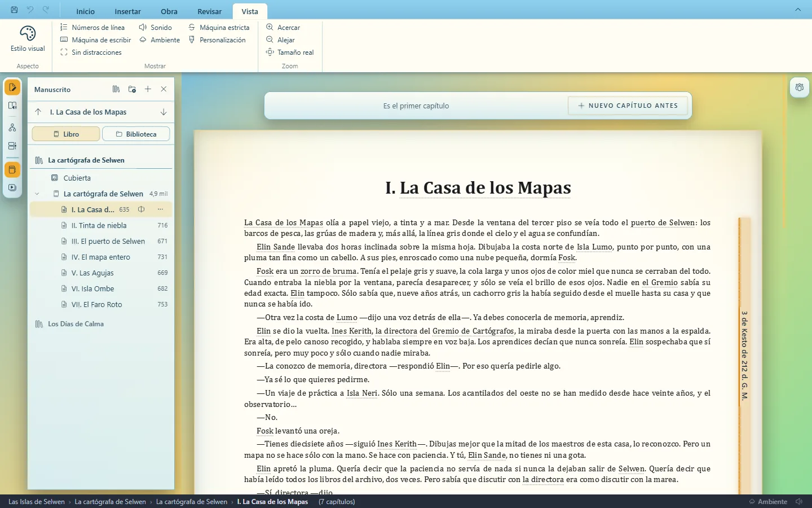This screenshot has height=508, width=812.
Task: Click Alejar zoom out
Action: [x=280, y=40]
